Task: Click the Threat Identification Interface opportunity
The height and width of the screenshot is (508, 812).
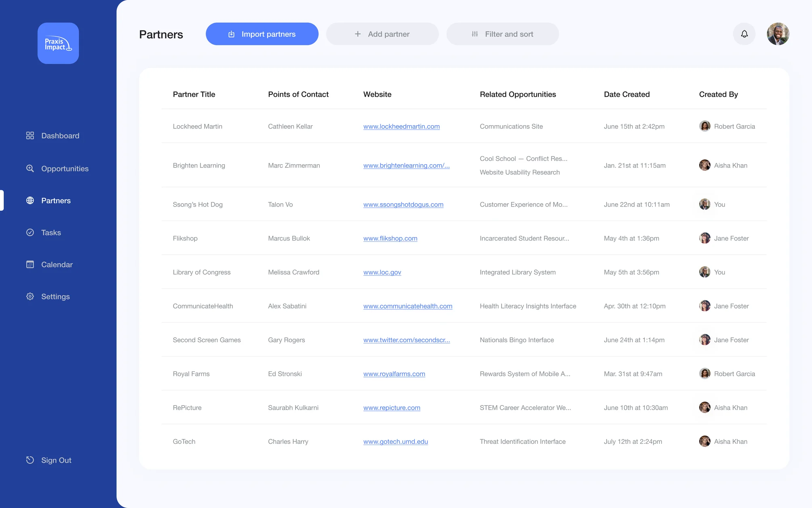Action: (523, 441)
